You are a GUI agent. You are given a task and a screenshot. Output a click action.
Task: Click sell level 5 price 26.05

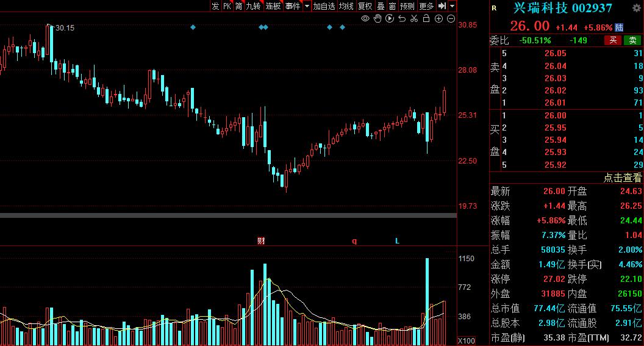[556, 54]
